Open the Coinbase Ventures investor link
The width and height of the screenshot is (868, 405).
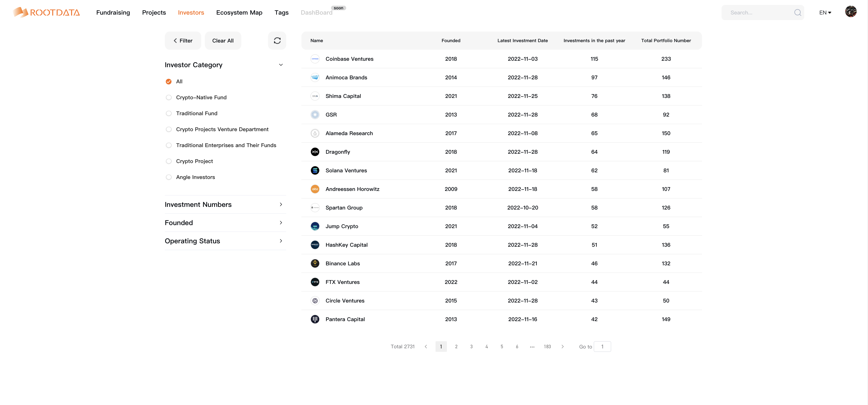[x=349, y=59]
